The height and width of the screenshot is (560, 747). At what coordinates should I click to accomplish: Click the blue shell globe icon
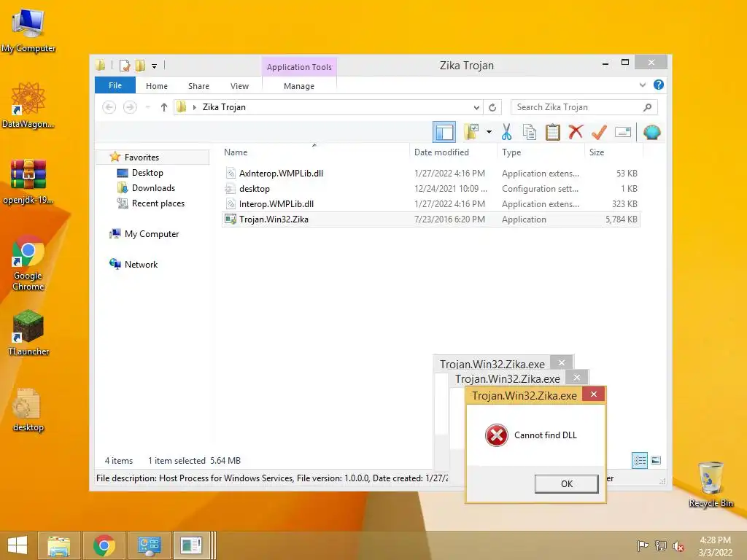coord(651,132)
